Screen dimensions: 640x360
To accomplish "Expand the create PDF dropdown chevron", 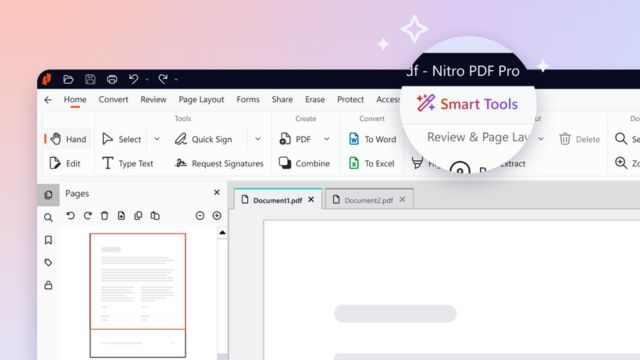I will [327, 139].
